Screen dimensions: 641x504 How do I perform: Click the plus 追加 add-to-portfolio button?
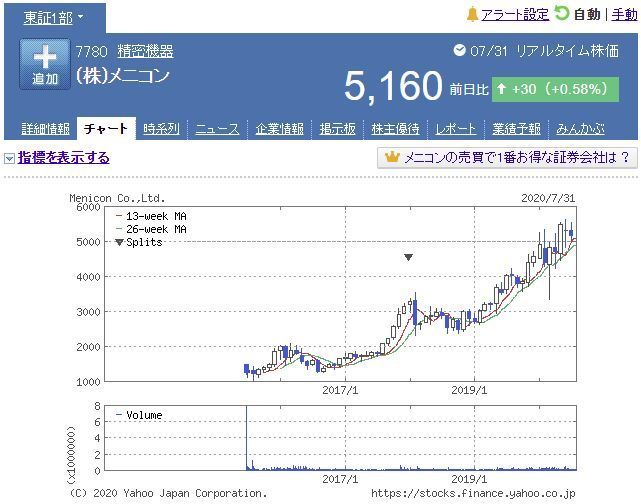(x=45, y=64)
